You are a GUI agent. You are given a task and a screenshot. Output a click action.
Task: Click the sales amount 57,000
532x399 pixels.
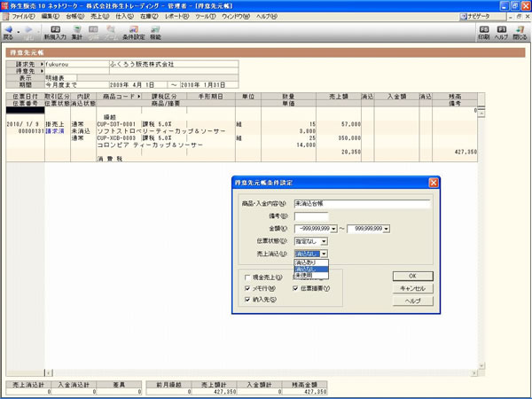[351, 124]
